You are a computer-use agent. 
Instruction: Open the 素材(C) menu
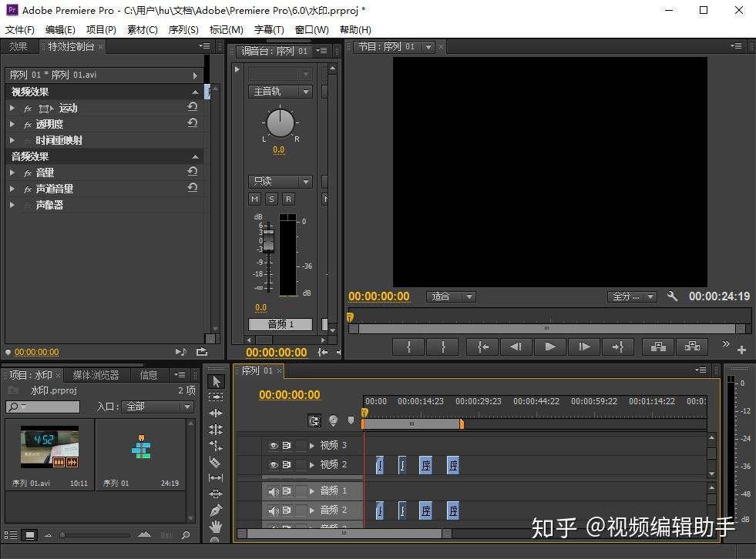143,30
